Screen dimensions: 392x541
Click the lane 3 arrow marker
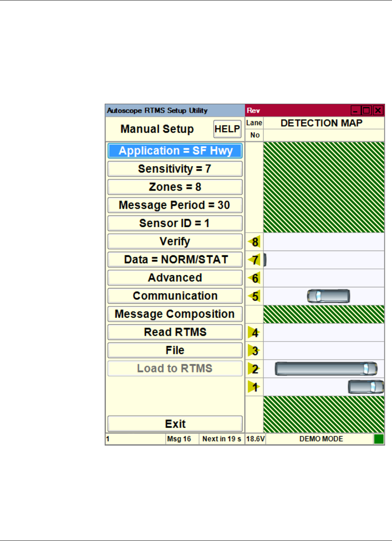coord(254,351)
